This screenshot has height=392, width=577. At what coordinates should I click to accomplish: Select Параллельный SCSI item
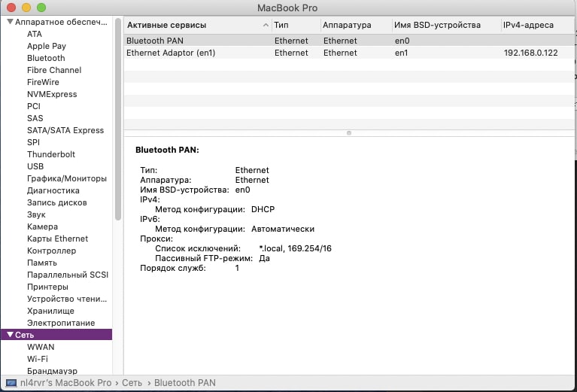[x=68, y=275]
